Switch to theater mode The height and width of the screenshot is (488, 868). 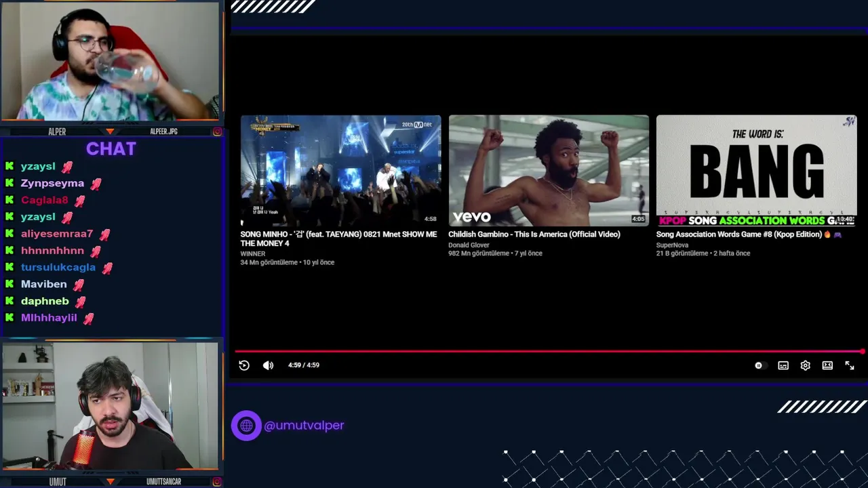827,365
